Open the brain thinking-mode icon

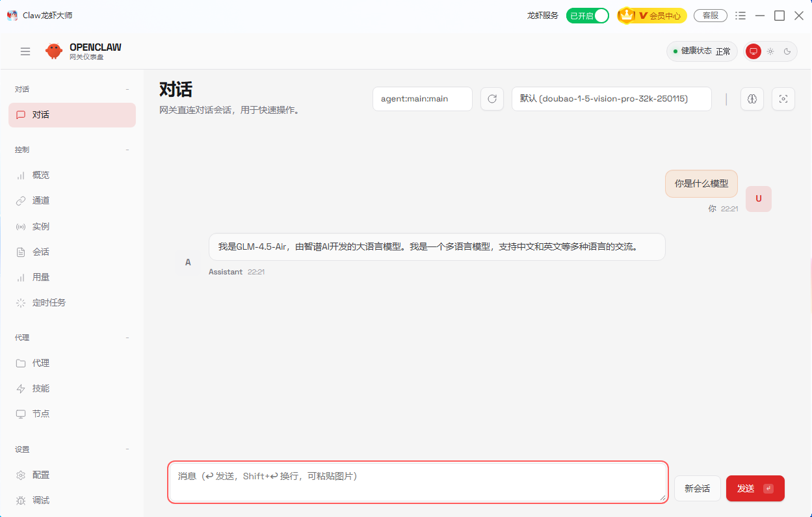[752, 99]
